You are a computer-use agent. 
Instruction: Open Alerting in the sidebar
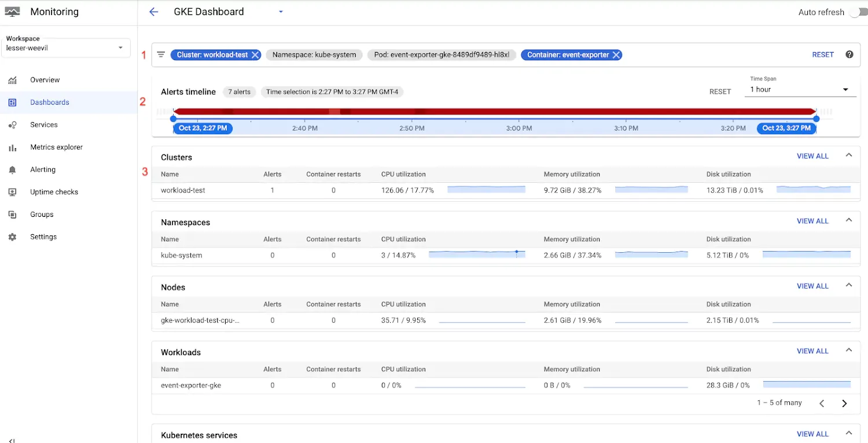click(43, 170)
